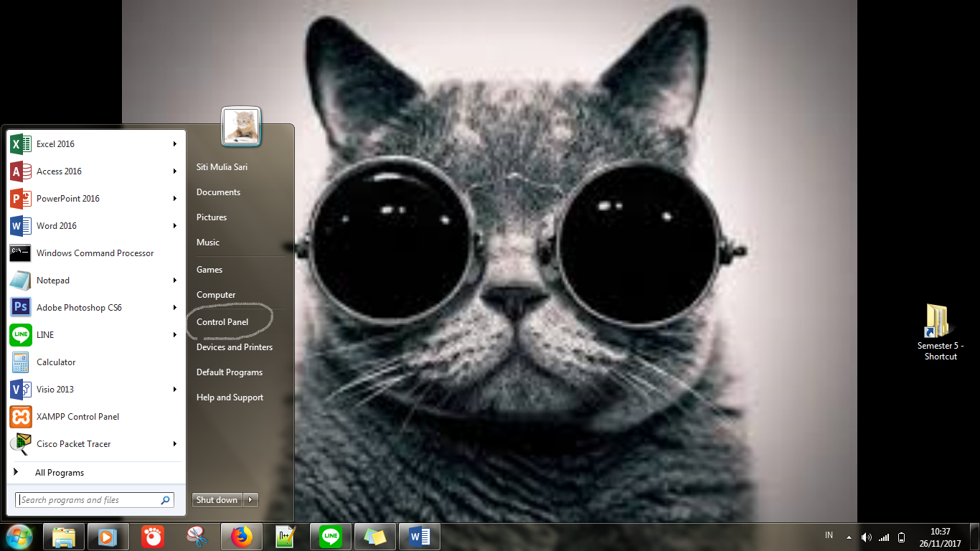Switch to Firefox on taskbar
The image size is (980, 551).
(242, 537)
